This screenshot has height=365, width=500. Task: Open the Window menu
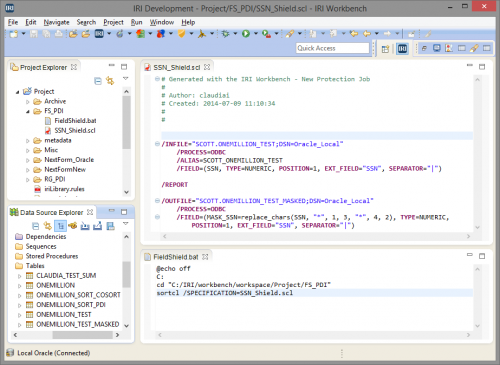tap(162, 22)
